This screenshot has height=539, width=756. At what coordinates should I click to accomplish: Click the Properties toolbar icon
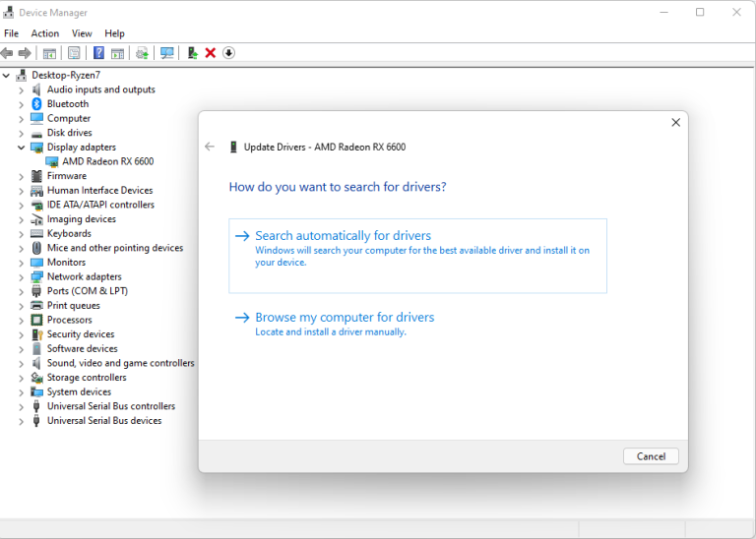[x=74, y=53]
